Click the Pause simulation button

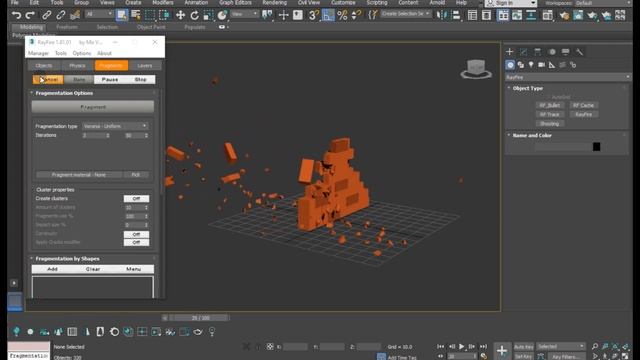[110, 80]
